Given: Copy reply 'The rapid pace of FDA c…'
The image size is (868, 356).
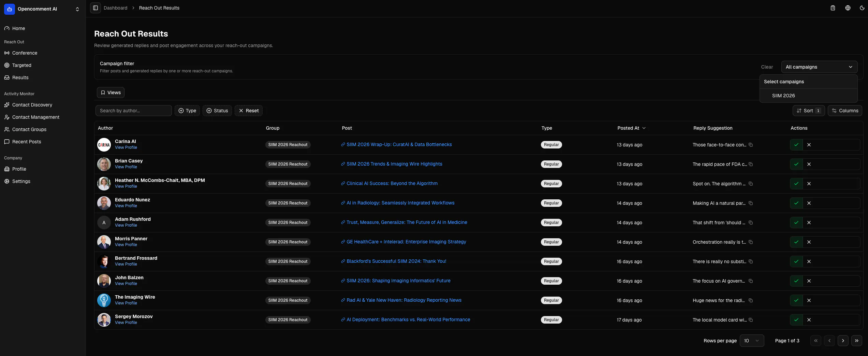Looking at the screenshot, I should [x=751, y=164].
